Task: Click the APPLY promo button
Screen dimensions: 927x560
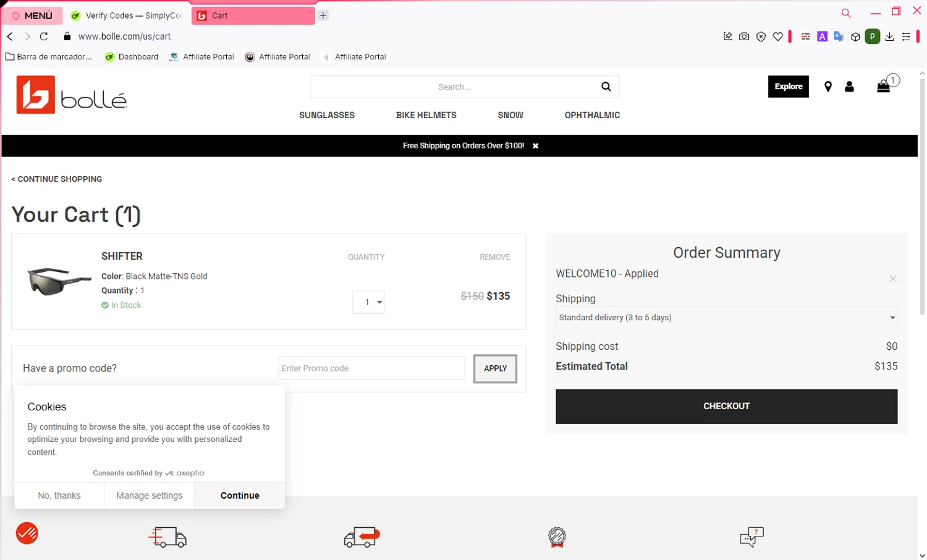Action: (495, 368)
